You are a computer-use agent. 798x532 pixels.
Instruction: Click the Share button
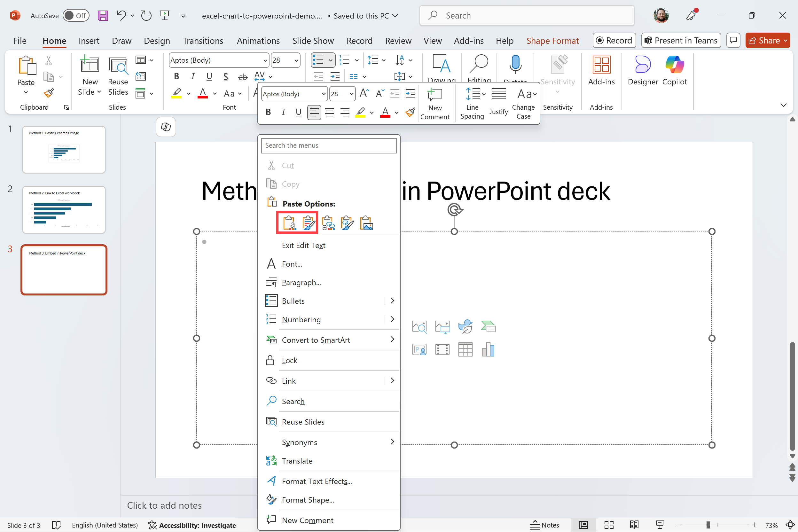tap(764, 41)
